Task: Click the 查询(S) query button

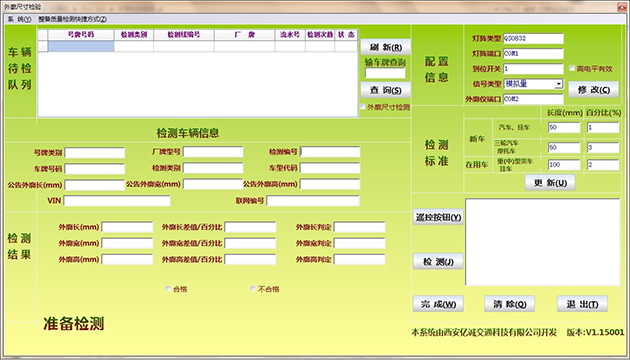Action: pyautogui.click(x=385, y=90)
